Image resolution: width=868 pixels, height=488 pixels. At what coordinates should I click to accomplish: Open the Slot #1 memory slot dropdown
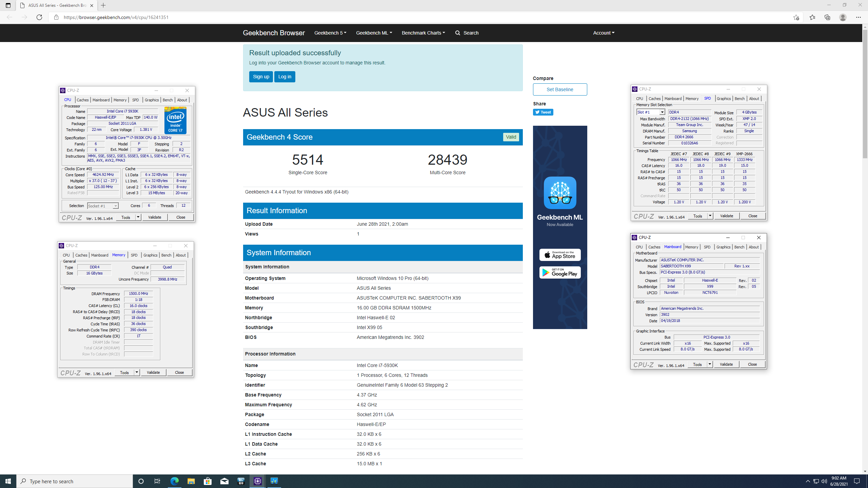662,112
